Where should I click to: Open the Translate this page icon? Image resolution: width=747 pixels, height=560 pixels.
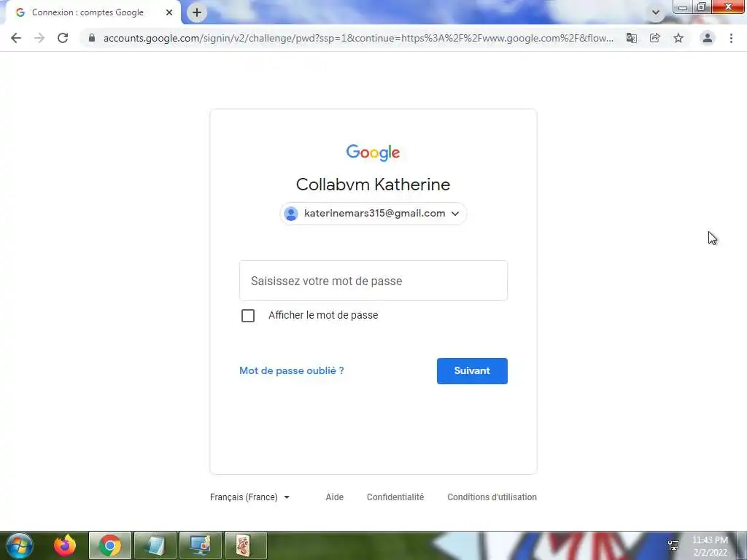pos(631,38)
